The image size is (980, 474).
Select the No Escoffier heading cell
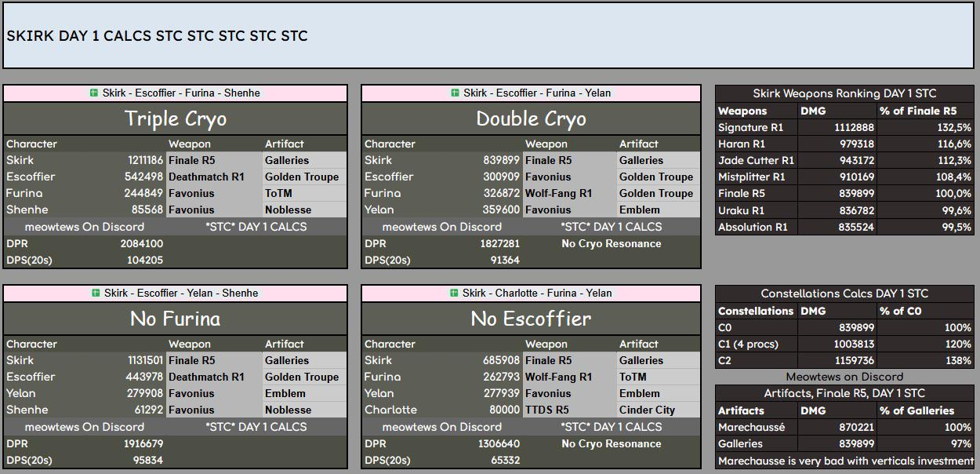pyautogui.click(x=531, y=319)
